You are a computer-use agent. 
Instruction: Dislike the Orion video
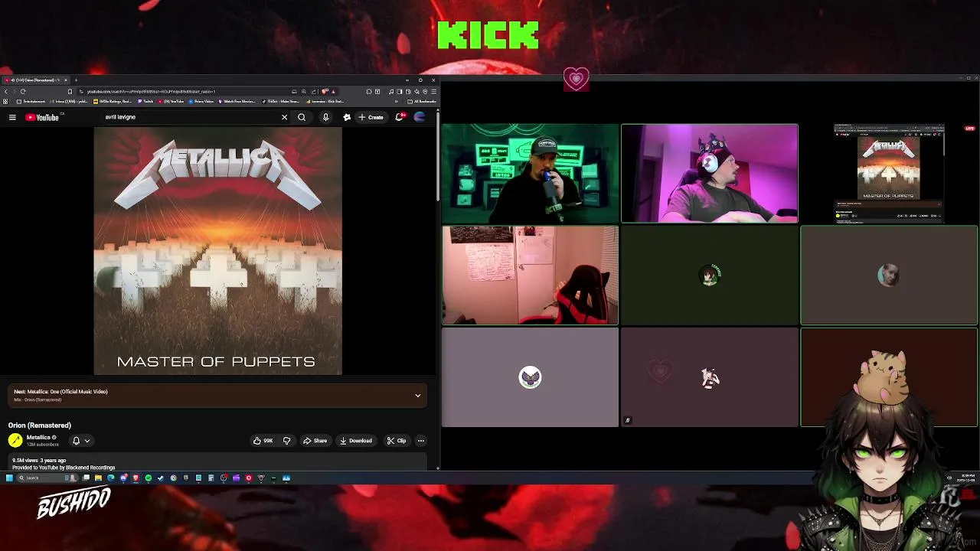pyautogui.click(x=287, y=441)
